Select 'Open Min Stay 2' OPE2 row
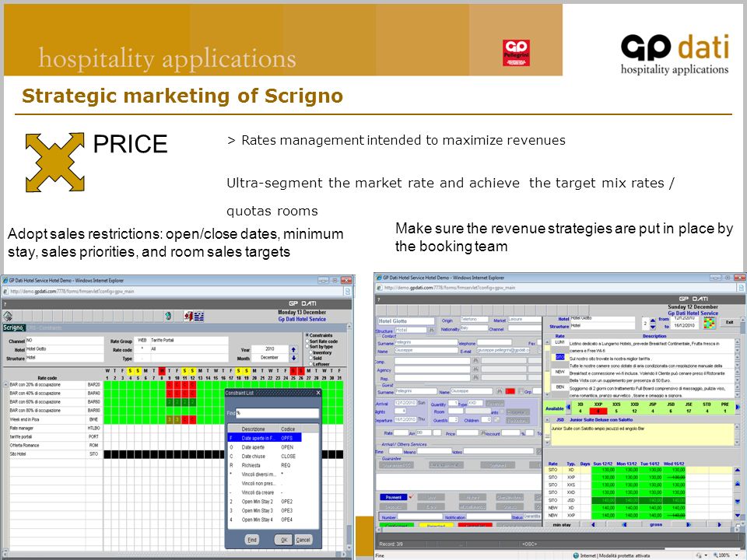 (x=265, y=502)
